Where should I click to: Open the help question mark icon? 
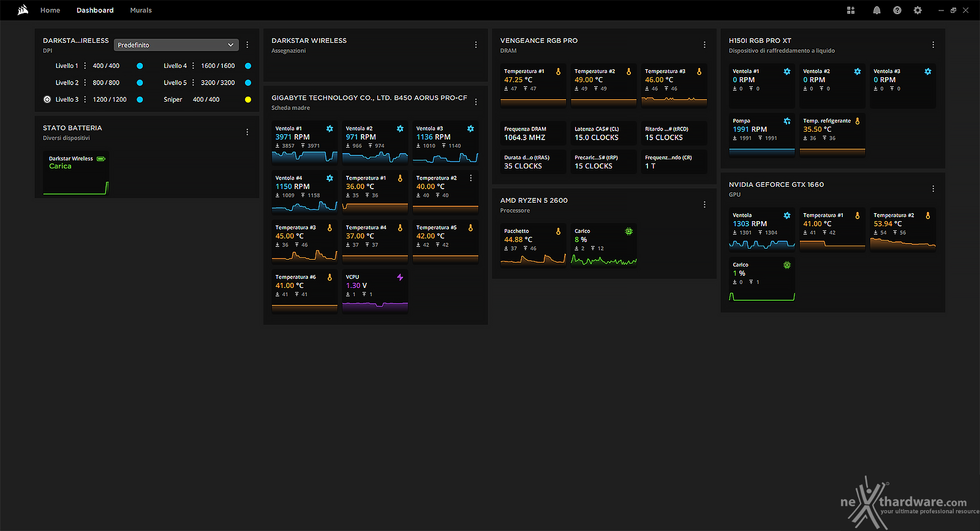pyautogui.click(x=897, y=10)
